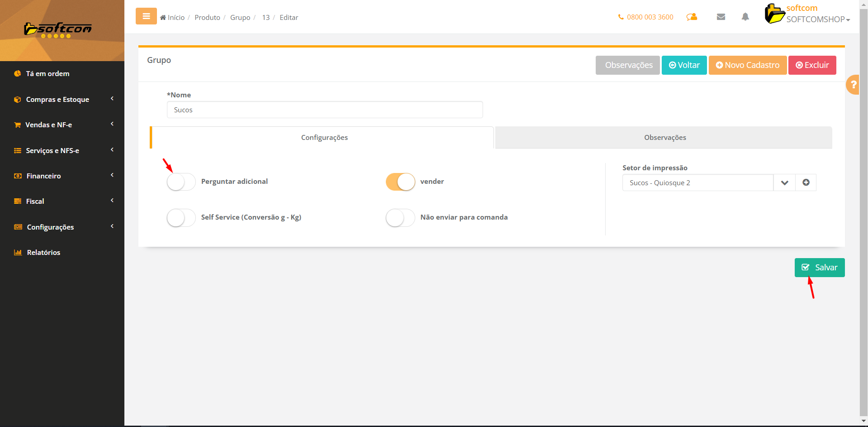Screen dimensions: 868x427
Task: Open the bell notifications icon
Action: (x=745, y=17)
